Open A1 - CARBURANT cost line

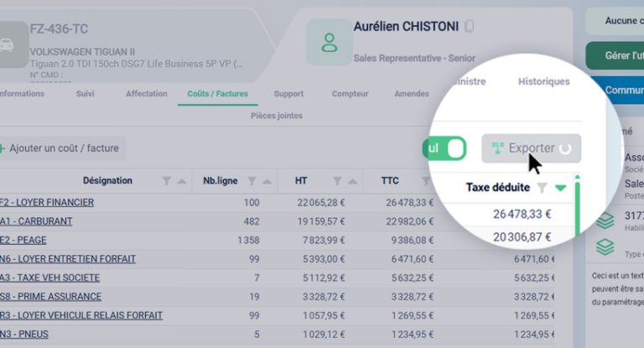(36, 221)
